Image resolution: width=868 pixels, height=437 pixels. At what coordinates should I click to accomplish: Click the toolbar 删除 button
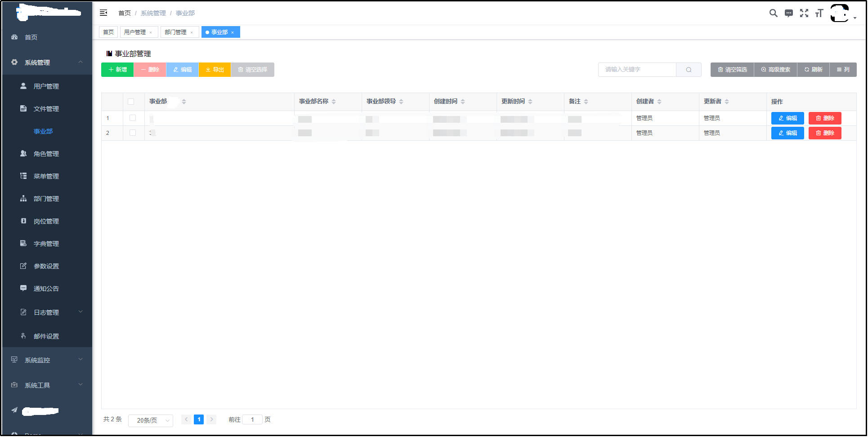(150, 70)
